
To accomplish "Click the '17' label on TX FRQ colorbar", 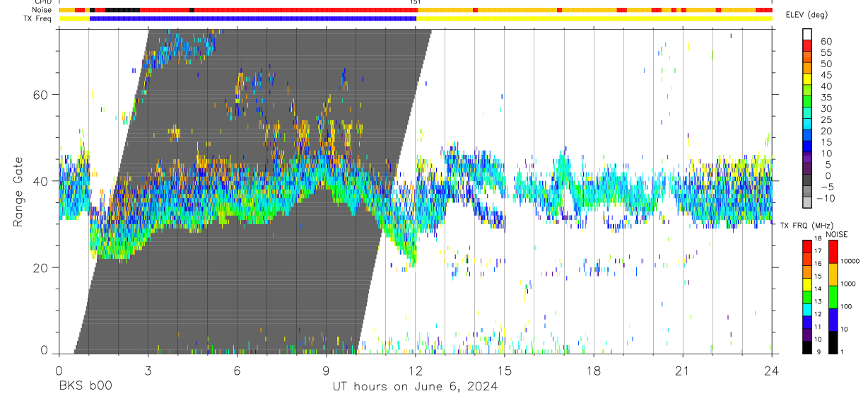I will pos(816,251).
